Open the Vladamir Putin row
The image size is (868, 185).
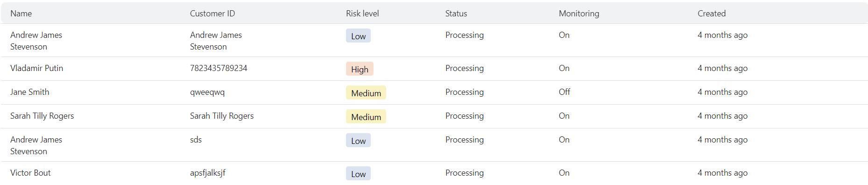[x=434, y=69]
